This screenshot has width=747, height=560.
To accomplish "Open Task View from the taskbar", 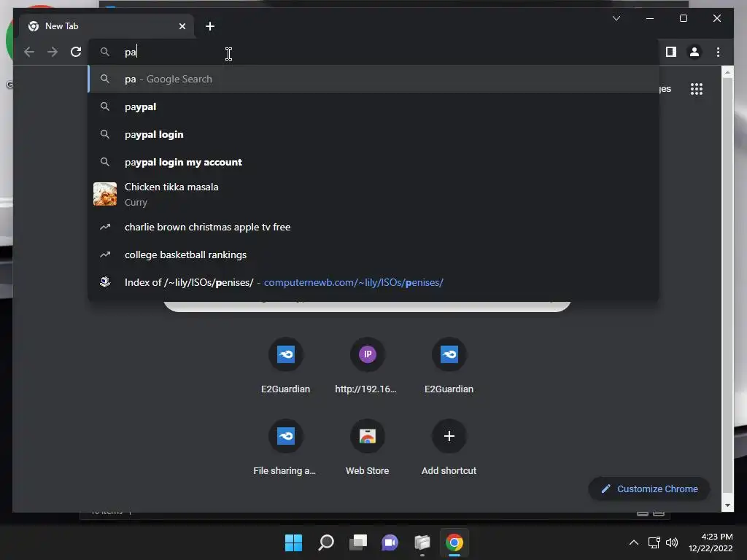I will point(358,542).
